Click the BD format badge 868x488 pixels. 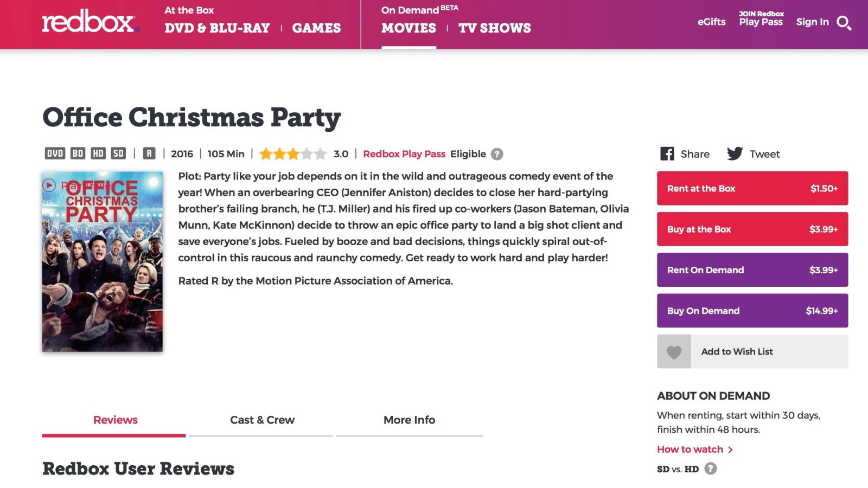pos(78,153)
